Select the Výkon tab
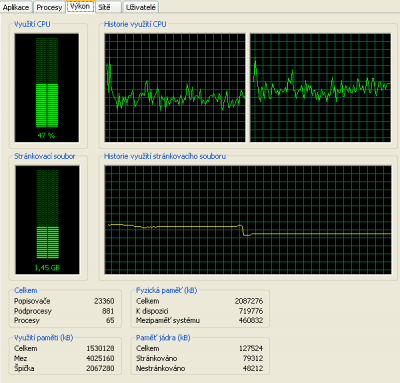The image size is (400, 383). click(80, 6)
